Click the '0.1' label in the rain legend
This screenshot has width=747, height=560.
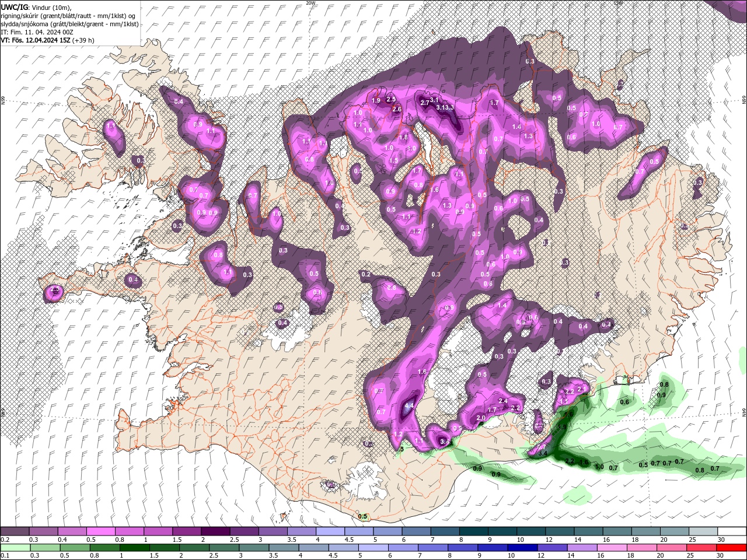pyautogui.click(x=5, y=556)
